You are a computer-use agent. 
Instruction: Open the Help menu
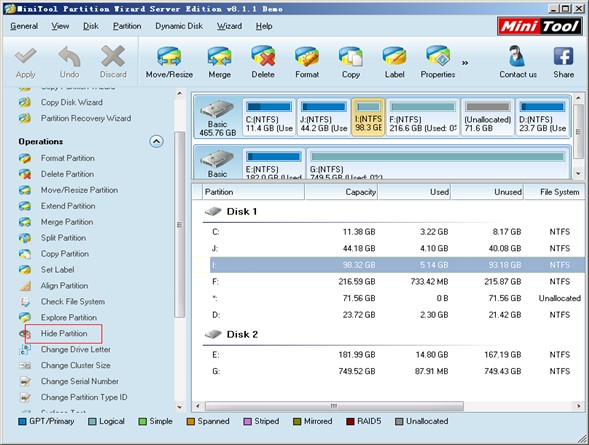[264, 26]
